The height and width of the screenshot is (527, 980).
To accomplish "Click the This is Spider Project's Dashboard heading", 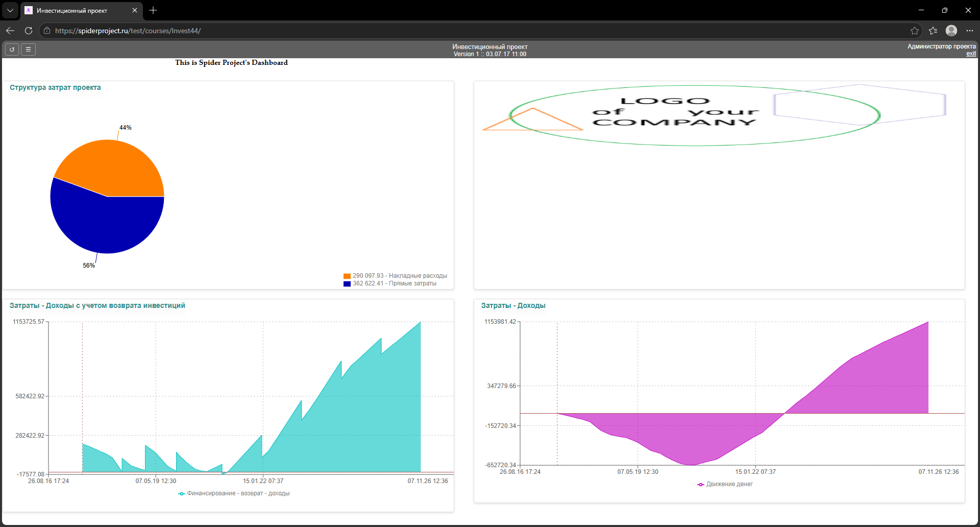I will [x=231, y=62].
